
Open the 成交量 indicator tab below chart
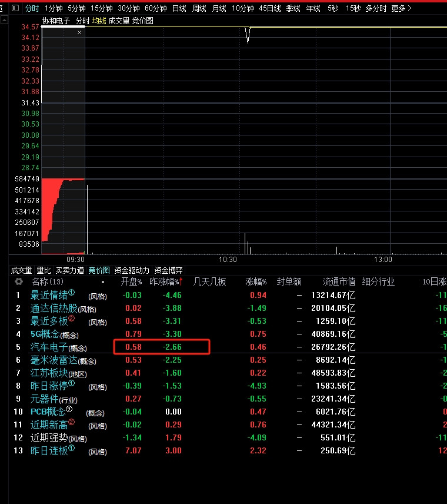point(22,270)
